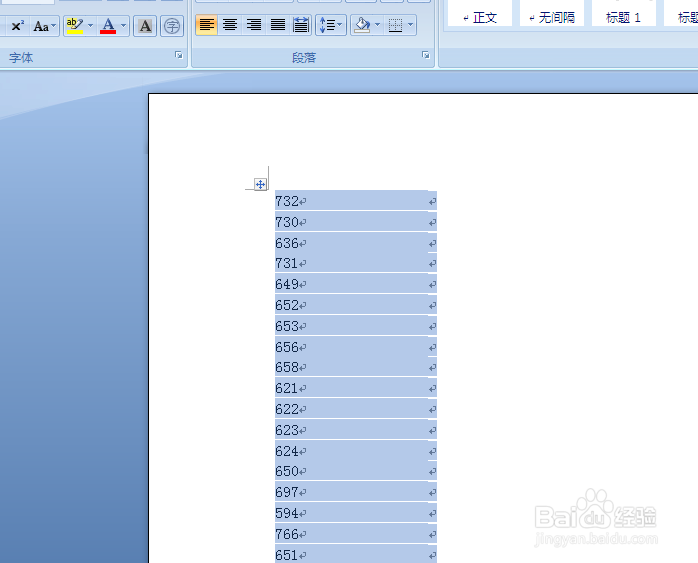
Task: Apply yellow text highlight color
Action: pyautogui.click(x=75, y=26)
